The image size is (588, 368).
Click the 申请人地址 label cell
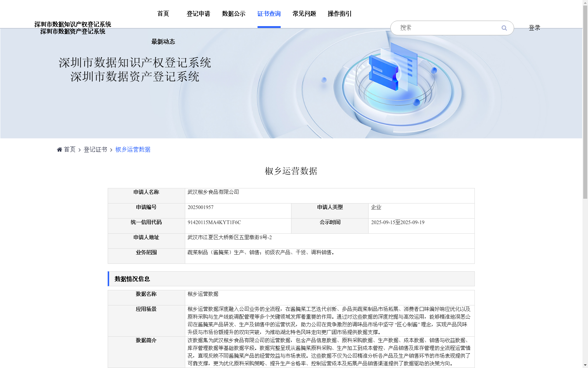tap(146, 241)
